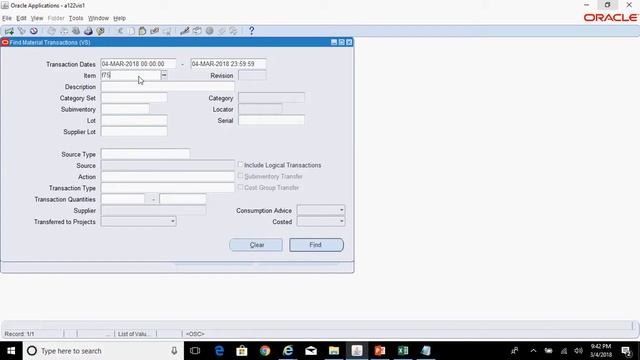The width and height of the screenshot is (640, 360).
Task: Click the Lot input field
Action: [x=134, y=120]
